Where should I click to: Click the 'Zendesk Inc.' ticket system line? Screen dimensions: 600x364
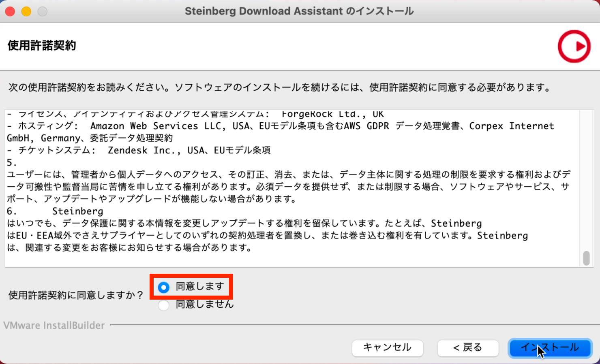(x=139, y=150)
